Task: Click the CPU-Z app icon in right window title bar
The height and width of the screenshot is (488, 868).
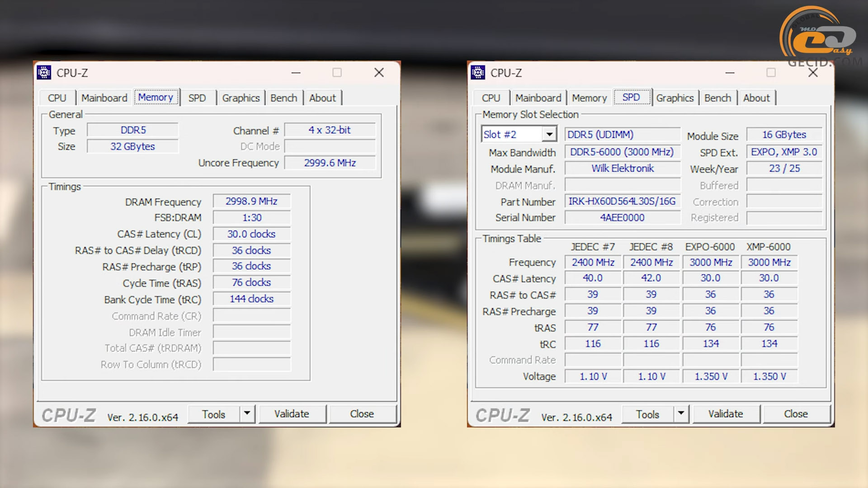Action: [478, 73]
